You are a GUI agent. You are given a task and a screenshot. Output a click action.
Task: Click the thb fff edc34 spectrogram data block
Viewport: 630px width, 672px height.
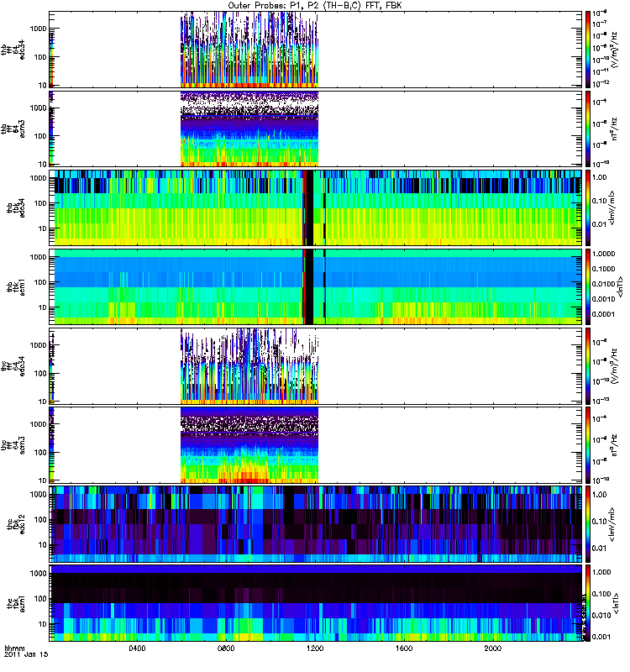click(249, 50)
